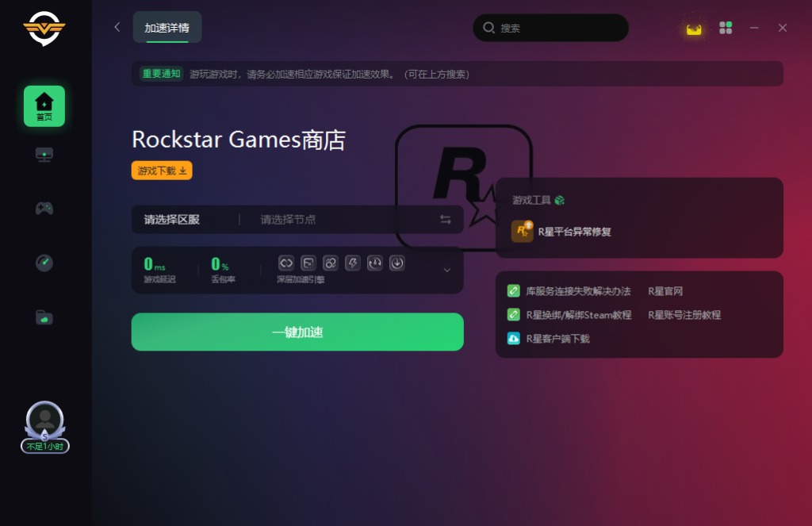Open the R星客户端下载 link

[x=558, y=339]
